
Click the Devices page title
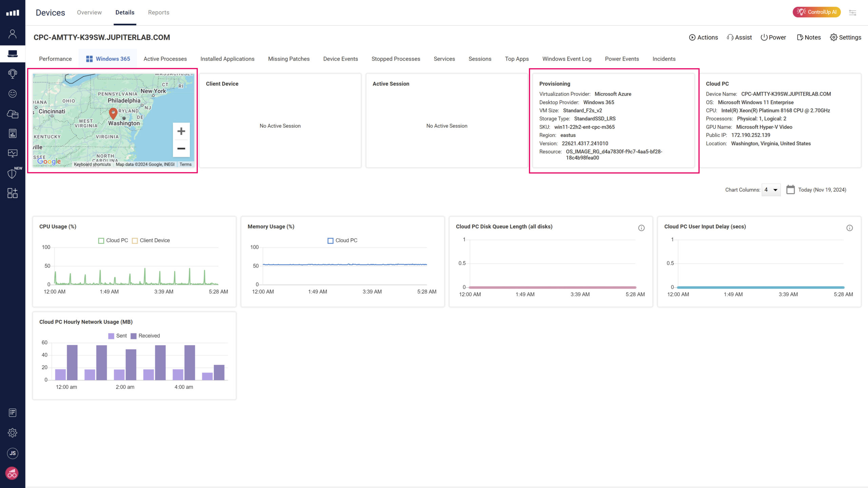click(x=50, y=13)
